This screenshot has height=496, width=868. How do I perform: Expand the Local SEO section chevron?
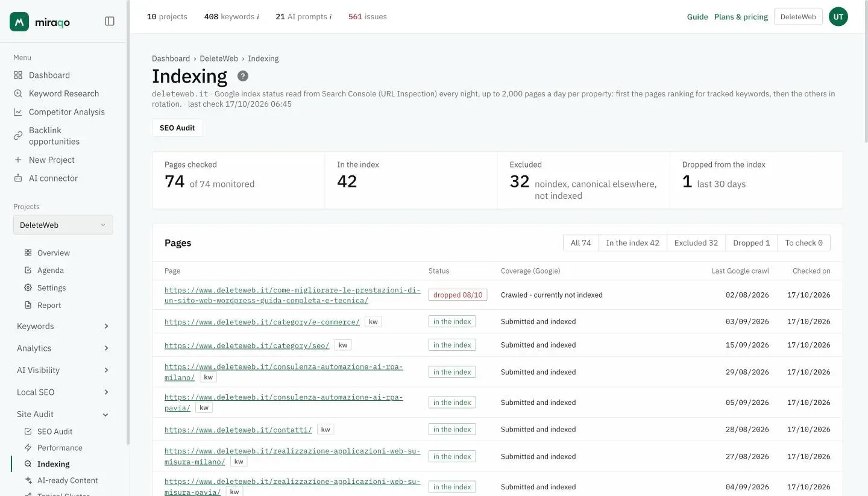pyautogui.click(x=106, y=392)
